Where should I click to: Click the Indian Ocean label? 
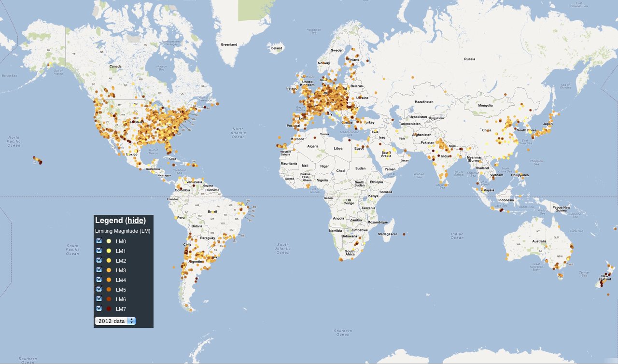click(457, 236)
